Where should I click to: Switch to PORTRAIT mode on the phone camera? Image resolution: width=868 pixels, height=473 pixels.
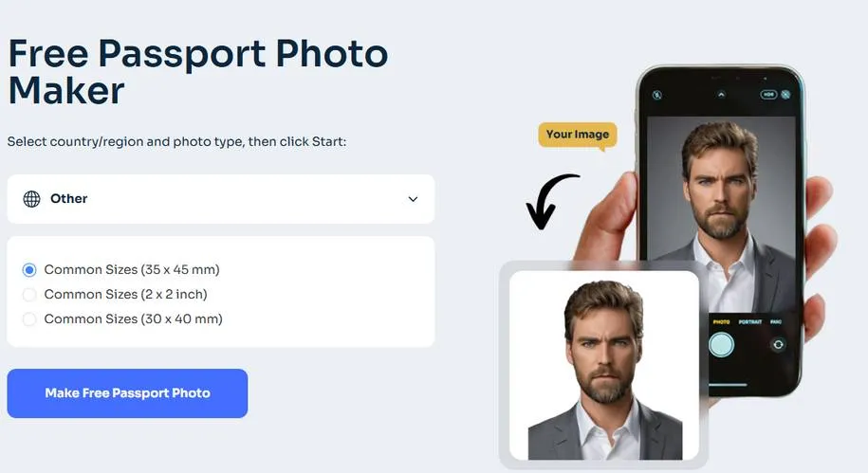(750, 322)
